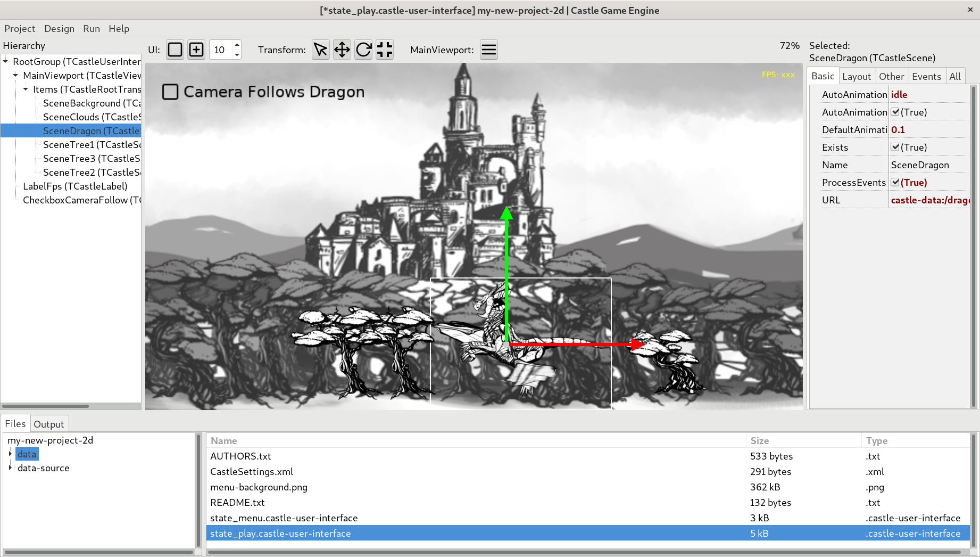
Task: Open the Output tab
Action: pos(48,423)
